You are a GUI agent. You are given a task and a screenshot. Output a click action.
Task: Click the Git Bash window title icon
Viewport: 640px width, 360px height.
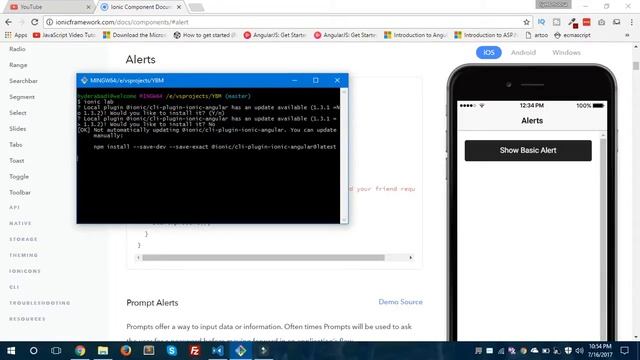tap(84, 80)
